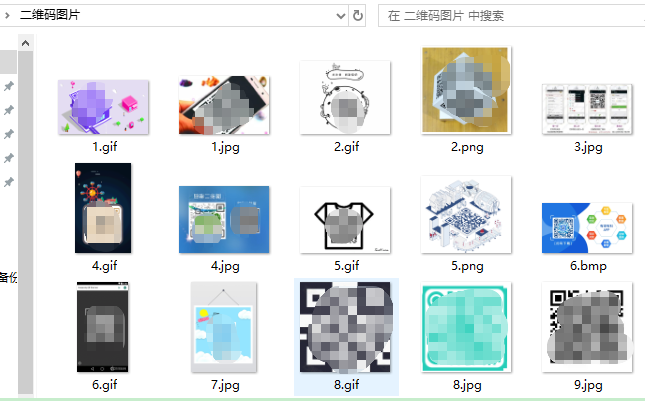Refresh the 二维码图片 folder view

(x=357, y=16)
